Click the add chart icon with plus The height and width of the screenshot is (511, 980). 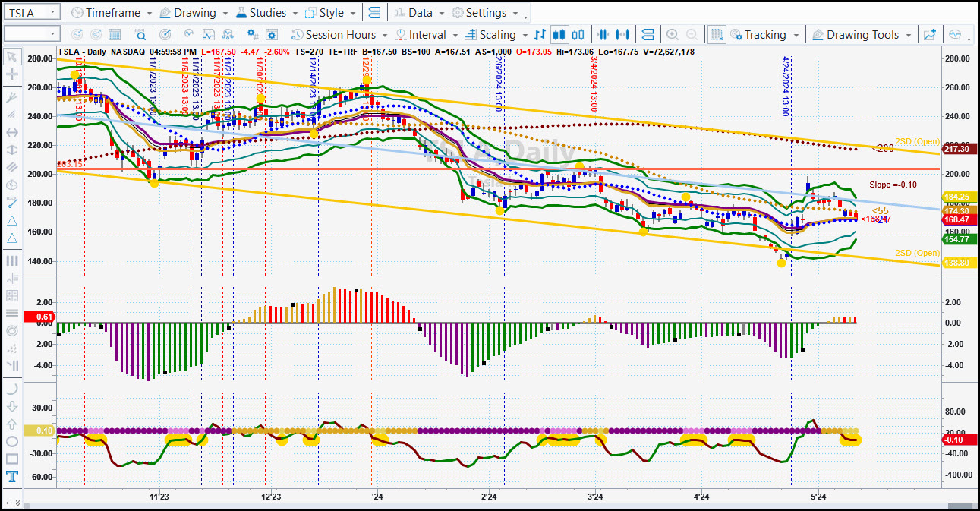(x=929, y=34)
